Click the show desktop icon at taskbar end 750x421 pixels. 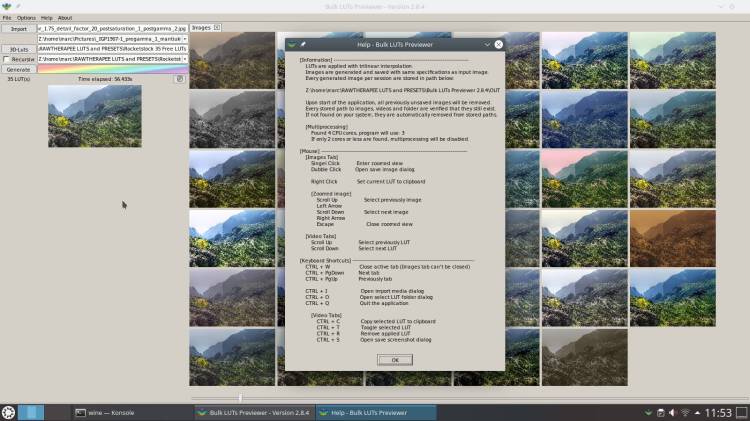[742, 412]
